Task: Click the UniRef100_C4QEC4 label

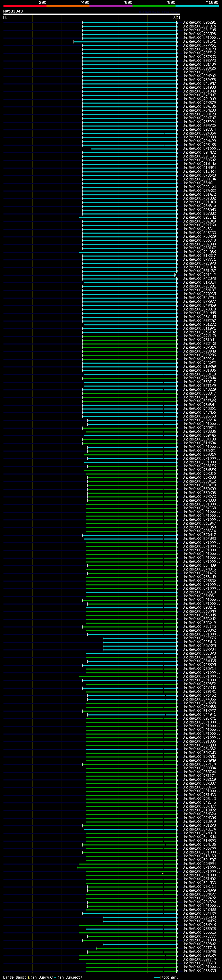Action: coord(199,829)
